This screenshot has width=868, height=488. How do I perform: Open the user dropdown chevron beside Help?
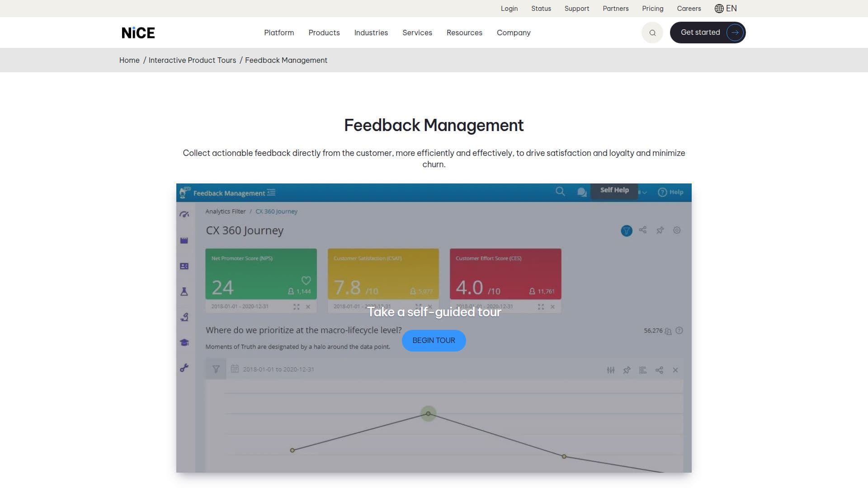coord(644,192)
